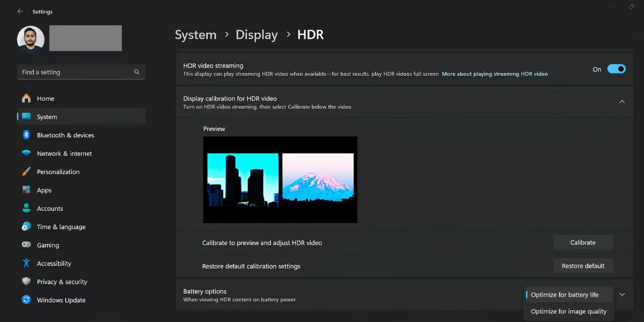
Task: Click the Apps icon in sidebar
Action: point(26,190)
